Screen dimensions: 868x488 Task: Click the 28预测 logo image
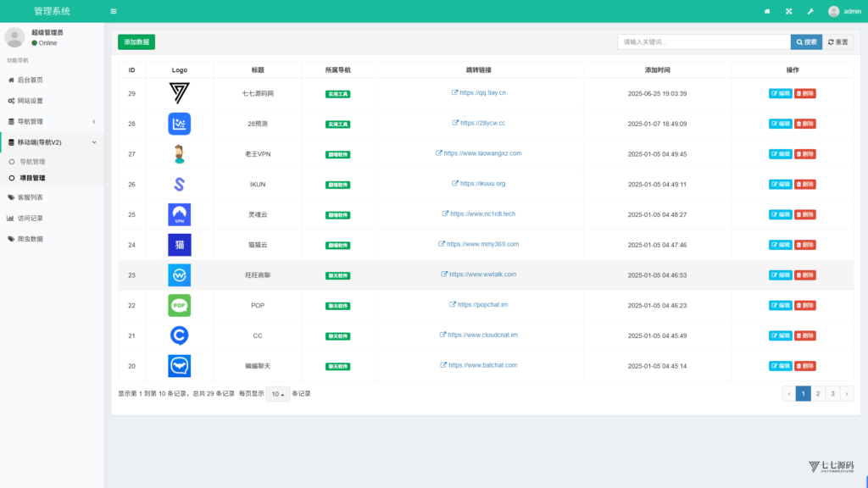point(180,124)
